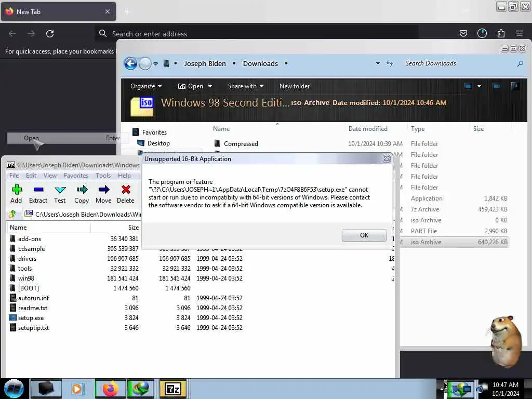Open the Windows Start orb
Screen dimensions: 532x399
[x=14, y=389]
